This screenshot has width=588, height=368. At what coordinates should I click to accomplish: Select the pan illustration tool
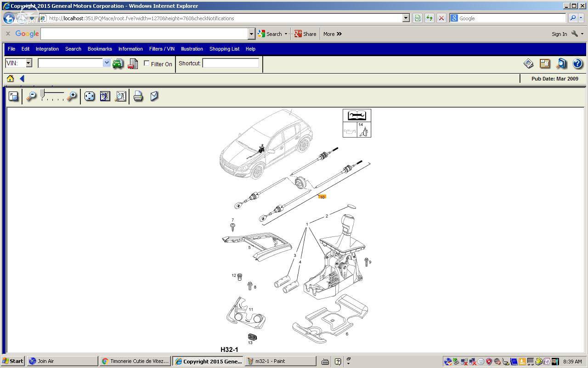coord(90,96)
